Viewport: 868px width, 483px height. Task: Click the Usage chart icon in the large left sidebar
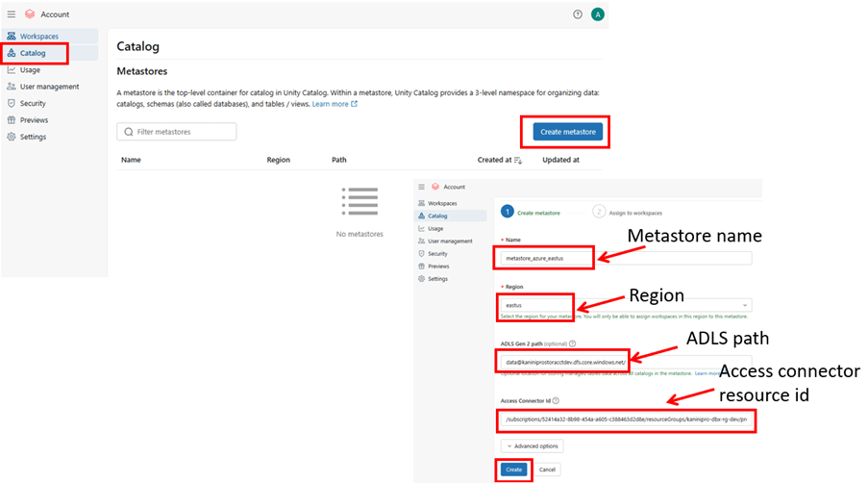(x=12, y=70)
